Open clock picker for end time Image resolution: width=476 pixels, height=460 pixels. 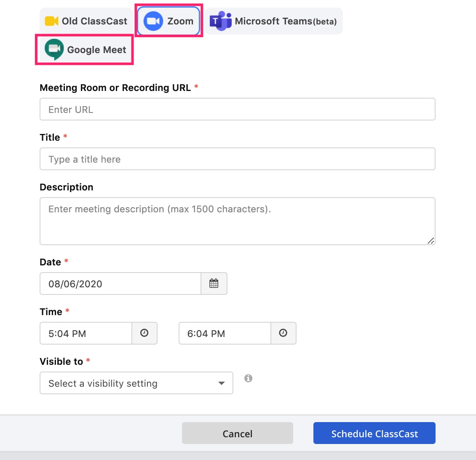(283, 333)
